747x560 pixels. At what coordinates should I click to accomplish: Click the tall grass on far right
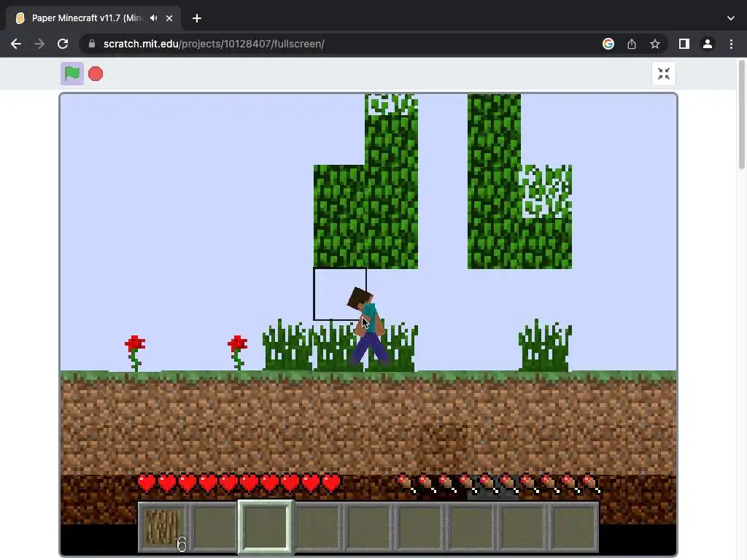[544, 345]
